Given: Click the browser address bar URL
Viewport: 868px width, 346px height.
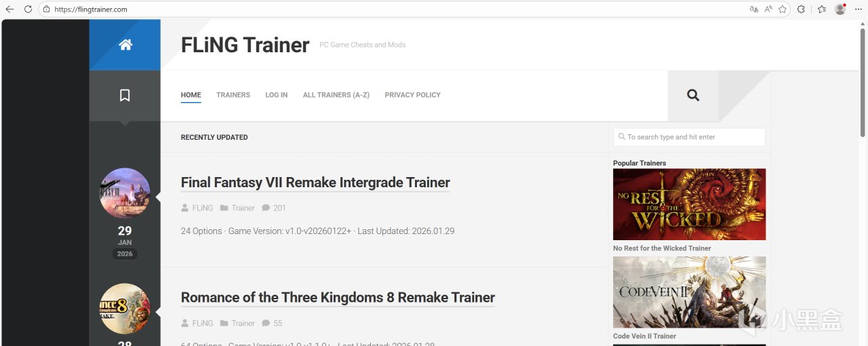Looking at the screenshot, I should [x=91, y=9].
